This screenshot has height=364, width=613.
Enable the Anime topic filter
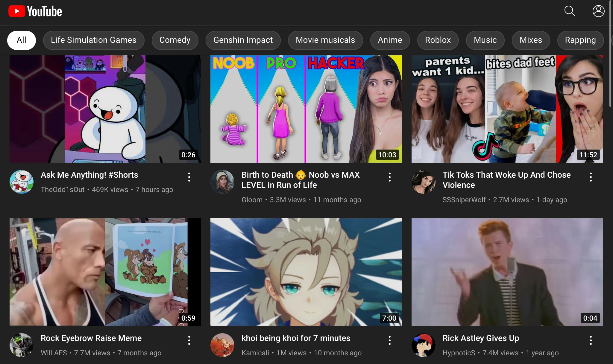click(x=390, y=40)
